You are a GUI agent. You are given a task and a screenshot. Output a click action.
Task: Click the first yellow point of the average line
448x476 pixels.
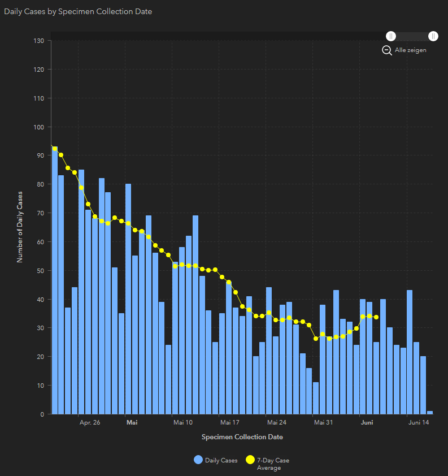click(x=55, y=149)
